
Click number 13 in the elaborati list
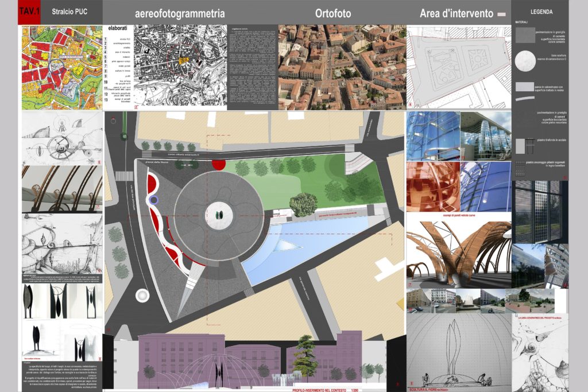point(106,100)
